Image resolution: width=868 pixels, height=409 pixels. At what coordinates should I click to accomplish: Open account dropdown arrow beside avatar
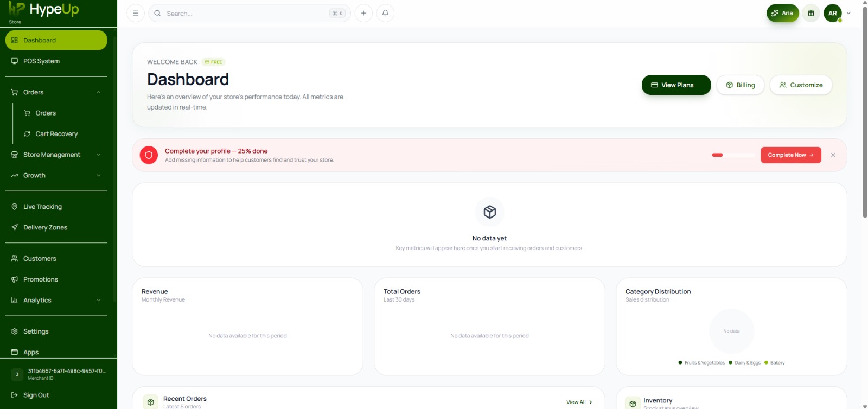pos(848,13)
